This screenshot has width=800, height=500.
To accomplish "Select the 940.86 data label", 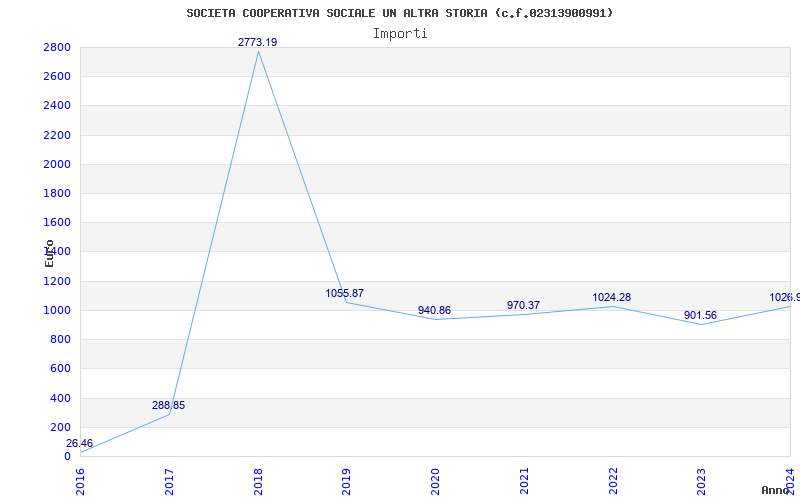I will tap(435, 310).
